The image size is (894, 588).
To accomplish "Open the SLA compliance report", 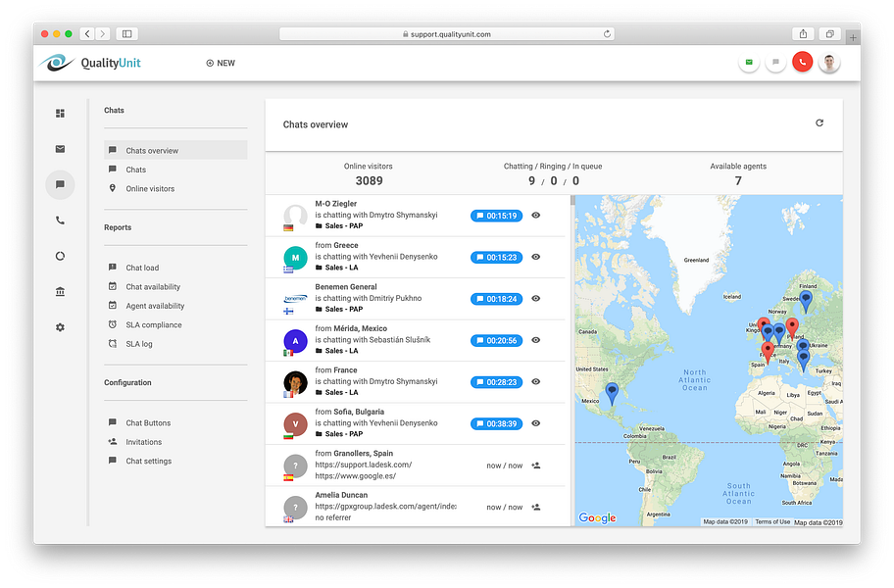I will [156, 323].
